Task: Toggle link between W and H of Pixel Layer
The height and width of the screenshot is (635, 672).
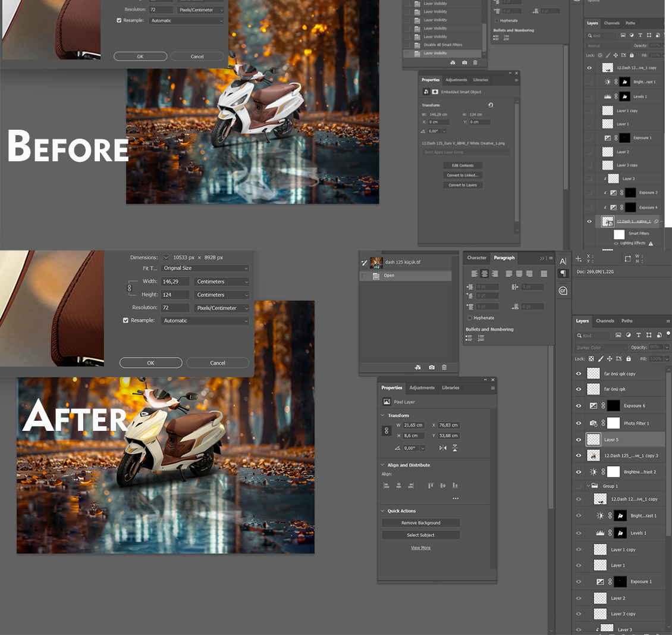Action: tap(387, 430)
